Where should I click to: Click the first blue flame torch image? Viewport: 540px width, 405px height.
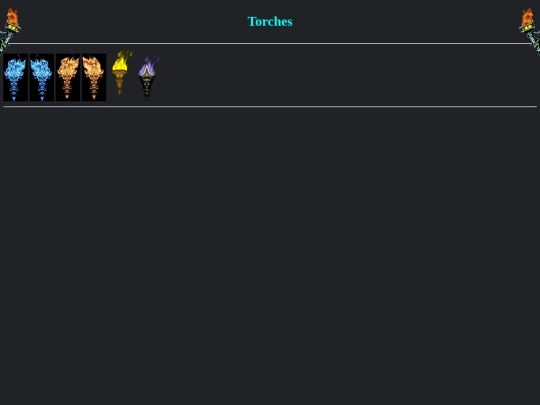(15, 77)
